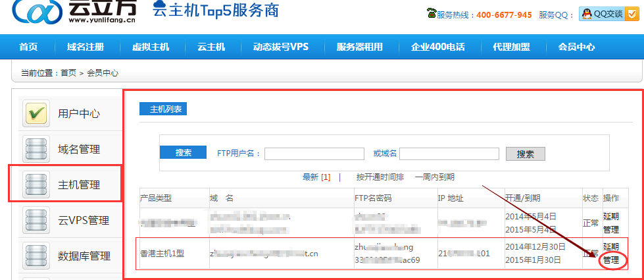Open 虚拟主机 navigation item
Image resolution: width=644 pixels, height=280 pixels.
point(151,47)
